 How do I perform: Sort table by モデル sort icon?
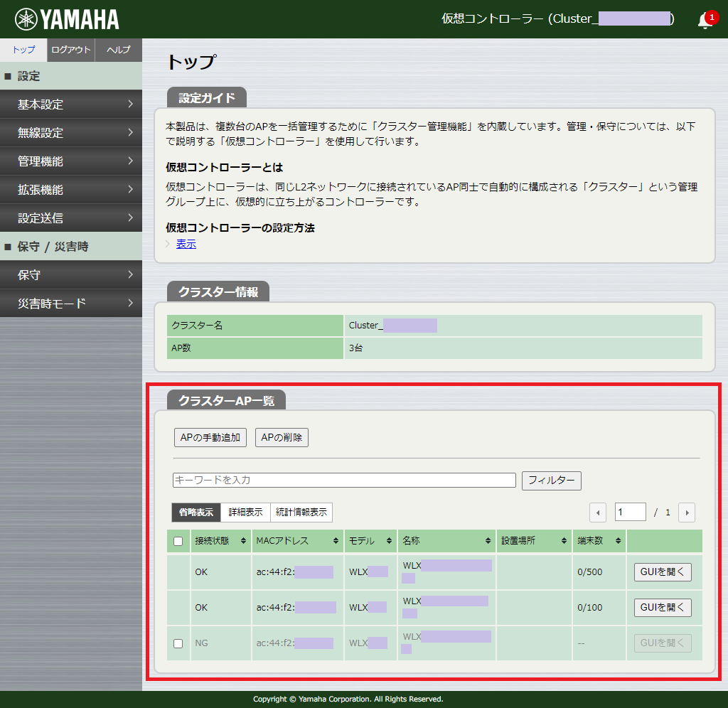tap(389, 541)
